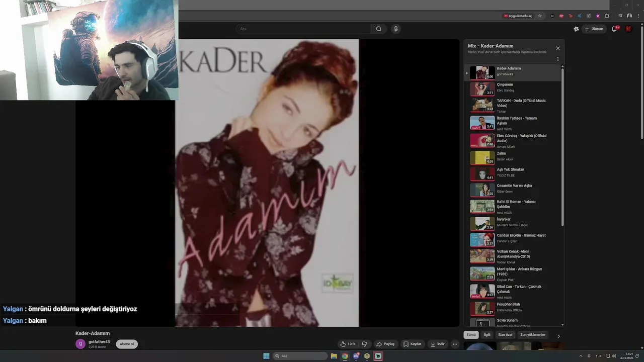Focus the YouTube search field
This screenshot has height=362, width=644.
click(x=303, y=29)
